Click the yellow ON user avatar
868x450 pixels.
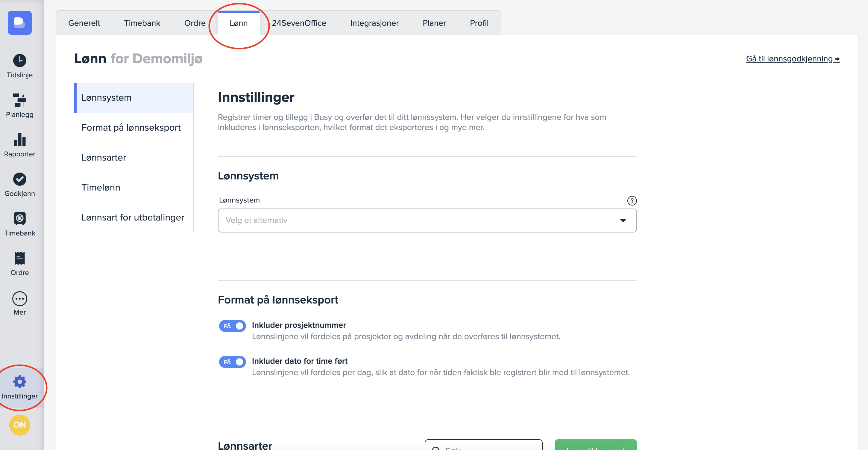coord(19,425)
